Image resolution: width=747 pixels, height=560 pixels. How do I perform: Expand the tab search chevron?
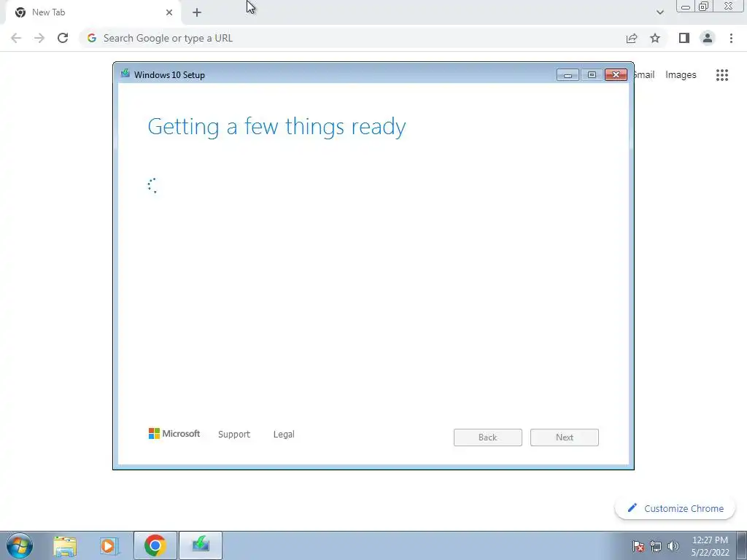659,12
